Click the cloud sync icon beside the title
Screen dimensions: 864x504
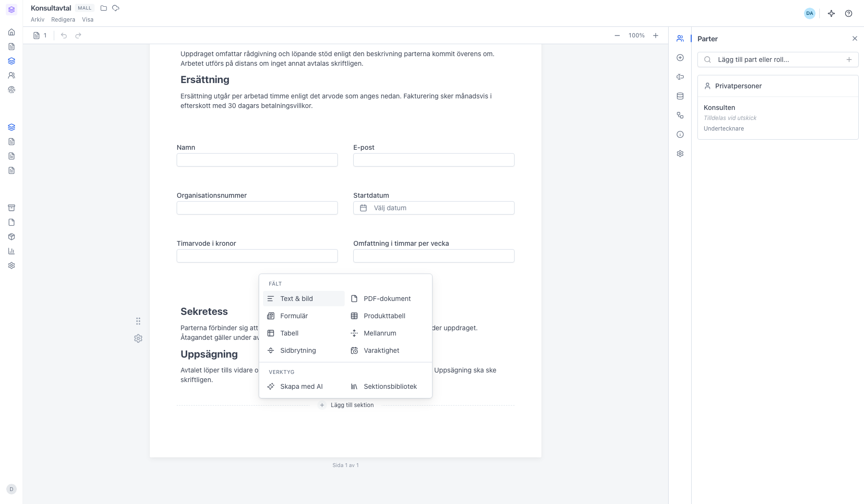click(x=116, y=8)
